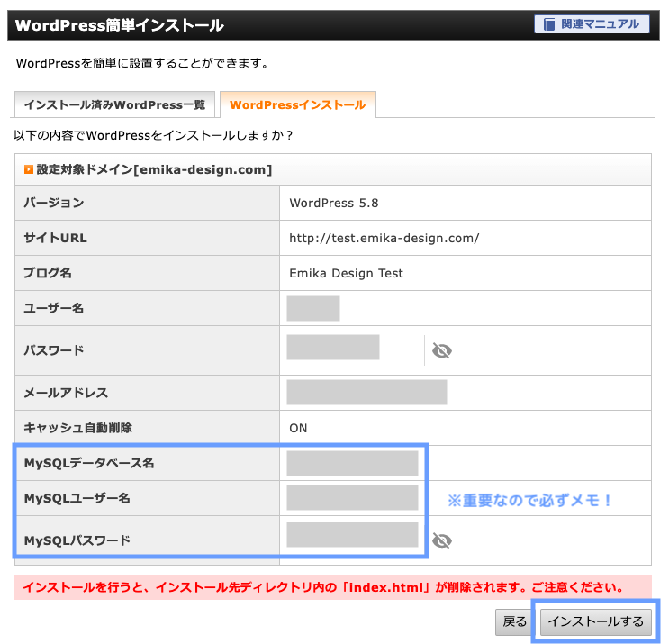Click the site URL test.emika-design.com text
Image resolution: width=669 pixels, height=644 pixels.
[x=384, y=239]
